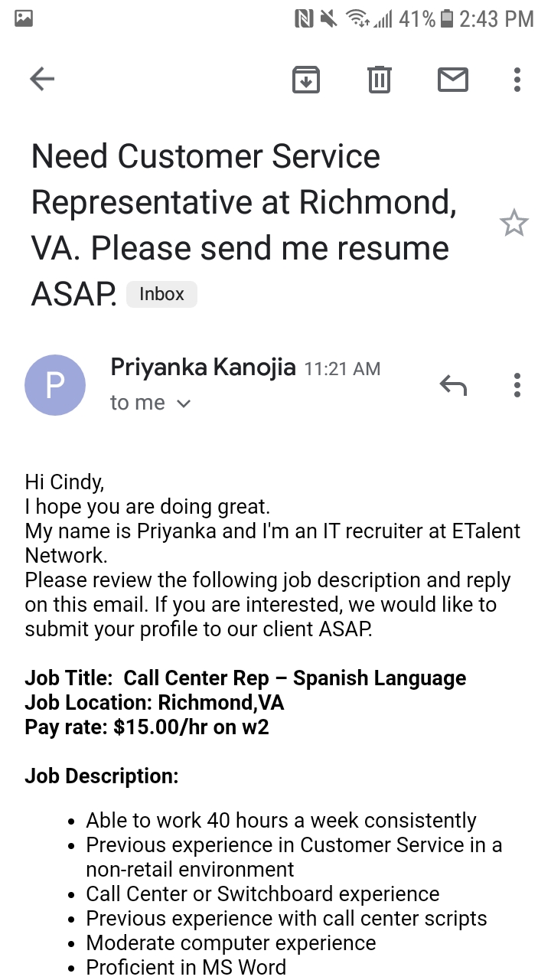Tap sender name Priyanka Kanojia

pos(203,367)
